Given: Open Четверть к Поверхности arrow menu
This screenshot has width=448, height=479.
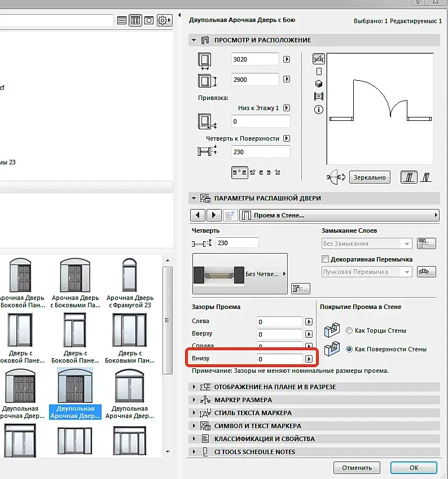Looking at the screenshot, I should (286, 138).
